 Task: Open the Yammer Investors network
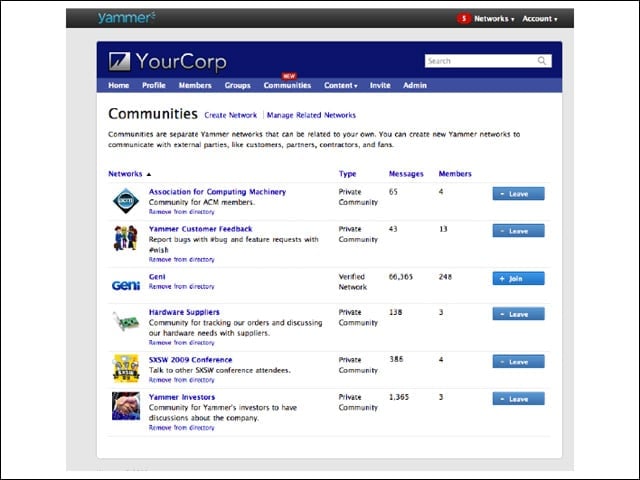tap(182, 397)
